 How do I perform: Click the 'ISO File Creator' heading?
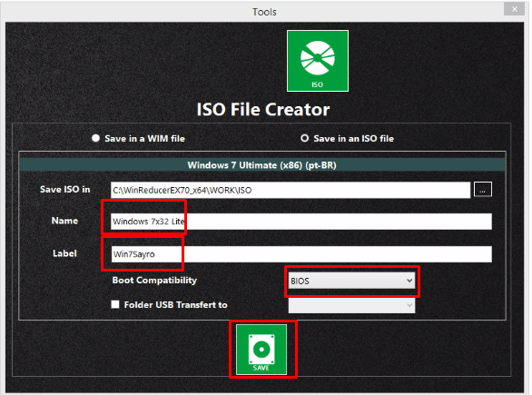pyautogui.click(x=263, y=110)
